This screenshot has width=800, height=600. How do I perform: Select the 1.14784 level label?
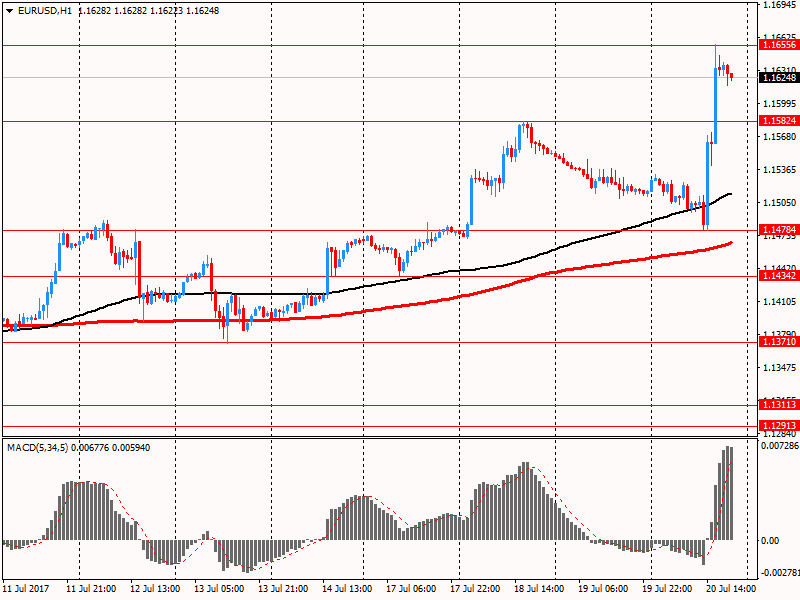tap(779, 230)
